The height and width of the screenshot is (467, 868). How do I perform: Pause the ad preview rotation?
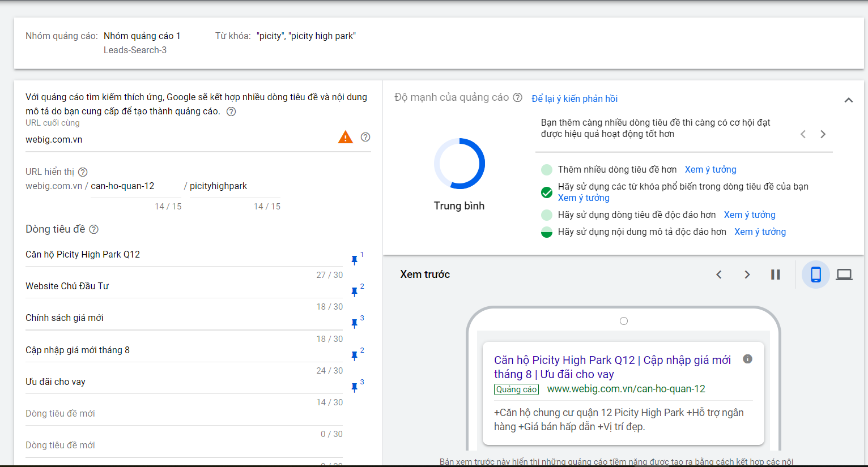[775, 275]
